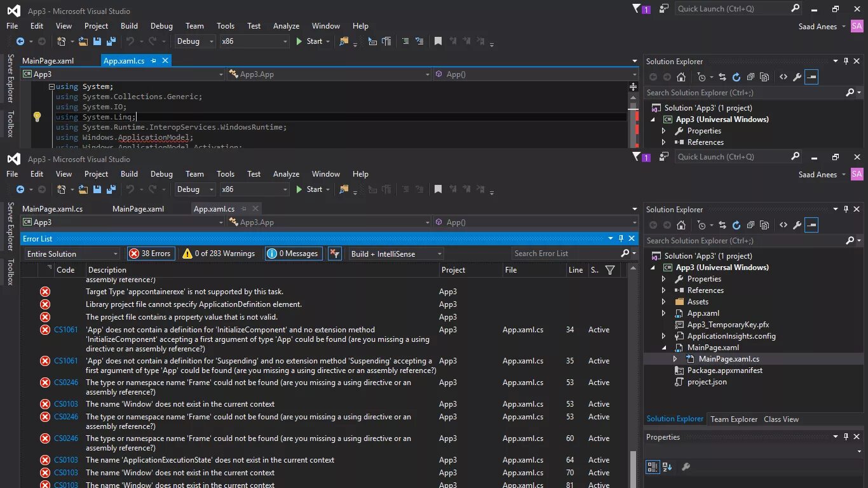Screen dimensions: 868x488
Task: Toggle auto-hide pin on Error List panel
Action: pos(621,238)
